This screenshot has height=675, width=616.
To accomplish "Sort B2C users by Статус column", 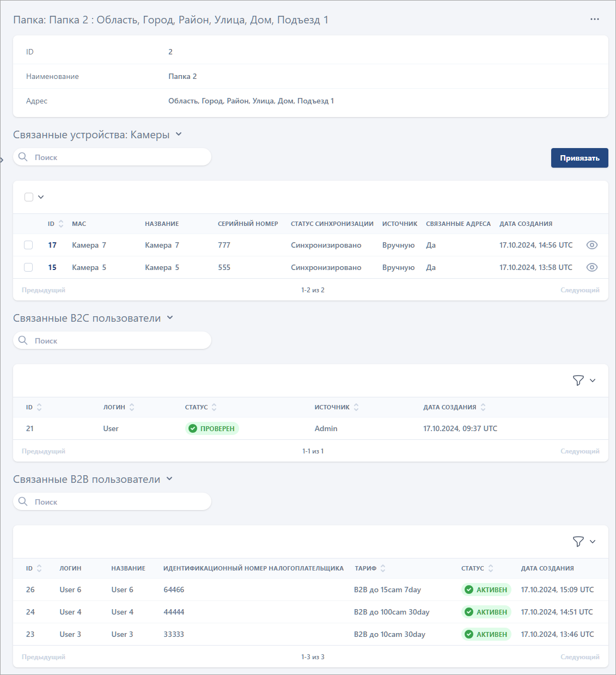I will coord(214,407).
